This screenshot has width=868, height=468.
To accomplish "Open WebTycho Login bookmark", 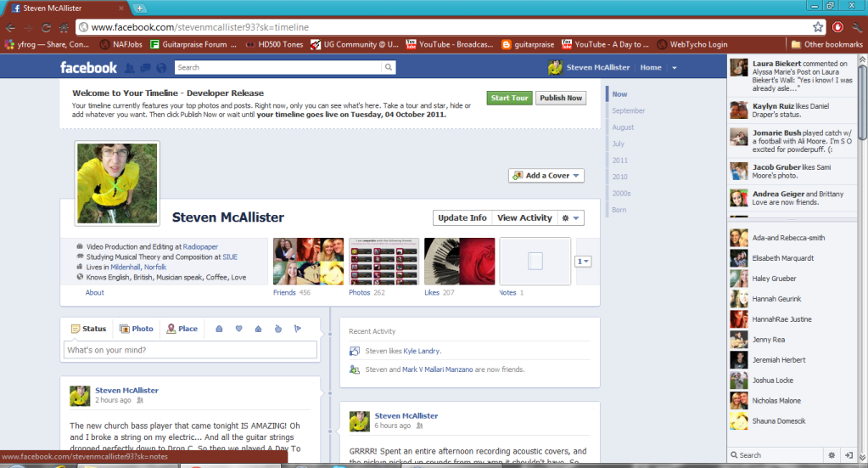I will click(692, 44).
